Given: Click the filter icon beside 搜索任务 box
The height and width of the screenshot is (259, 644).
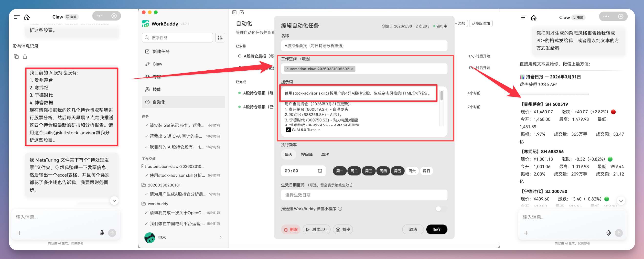Looking at the screenshot, I should (x=220, y=37).
